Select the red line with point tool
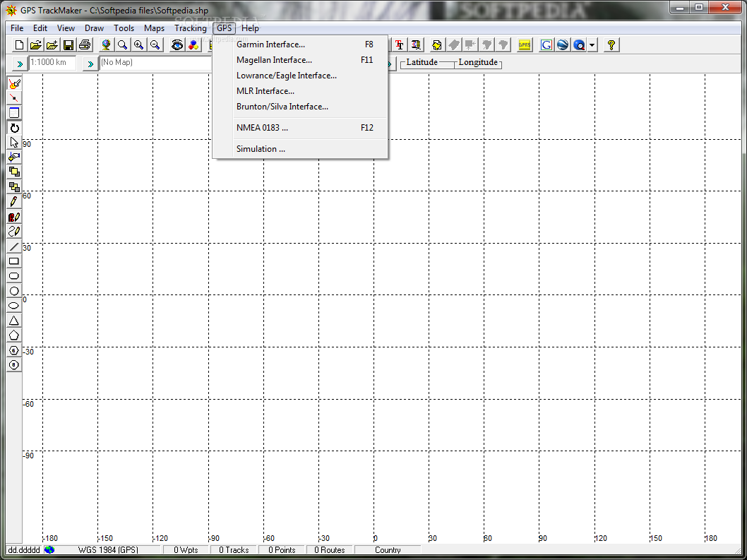Viewport: 747px width, 560px height. tap(14, 98)
